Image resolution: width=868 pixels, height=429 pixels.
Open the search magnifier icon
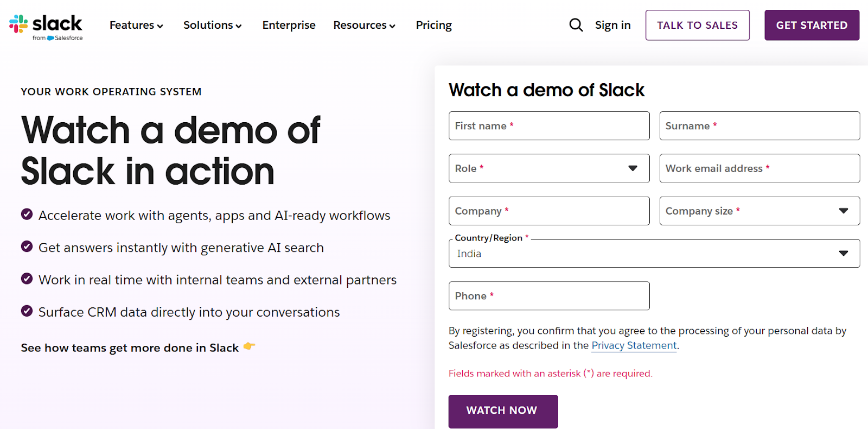pyautogui.click(x=576, y=25)
